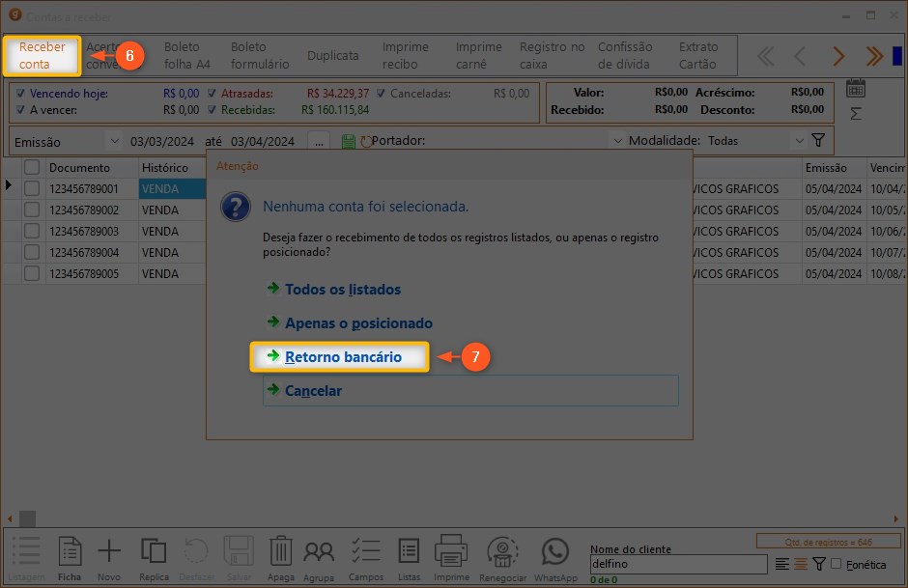Click Receber conta in top toolbar

[x=42, y=56]
